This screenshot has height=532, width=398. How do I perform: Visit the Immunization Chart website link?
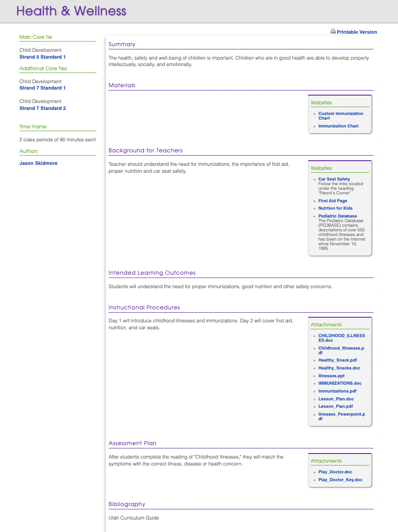click(338, 126)
